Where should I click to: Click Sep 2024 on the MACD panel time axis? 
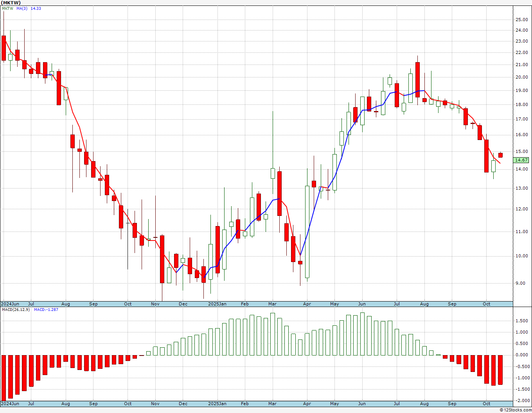[x=93, y=404]
